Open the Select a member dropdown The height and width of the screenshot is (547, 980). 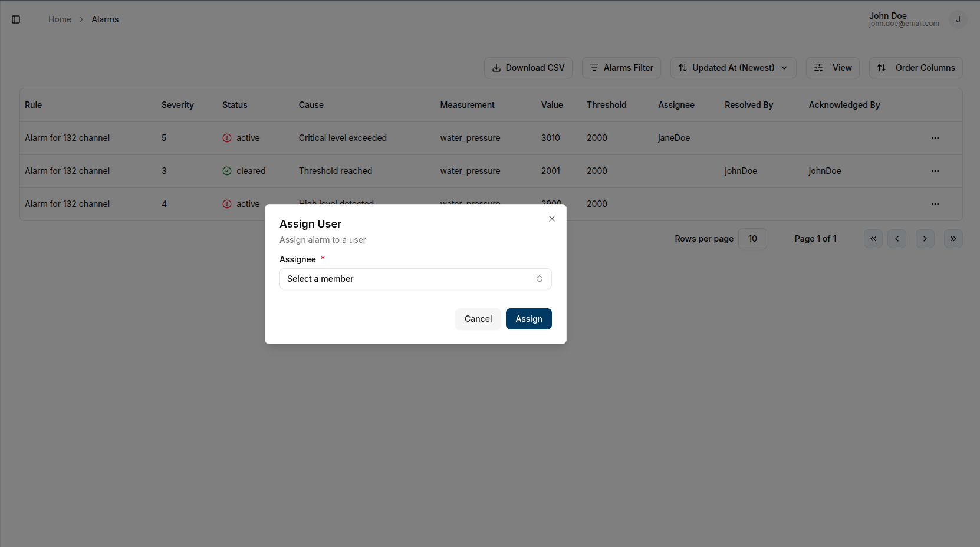[415, 278]
